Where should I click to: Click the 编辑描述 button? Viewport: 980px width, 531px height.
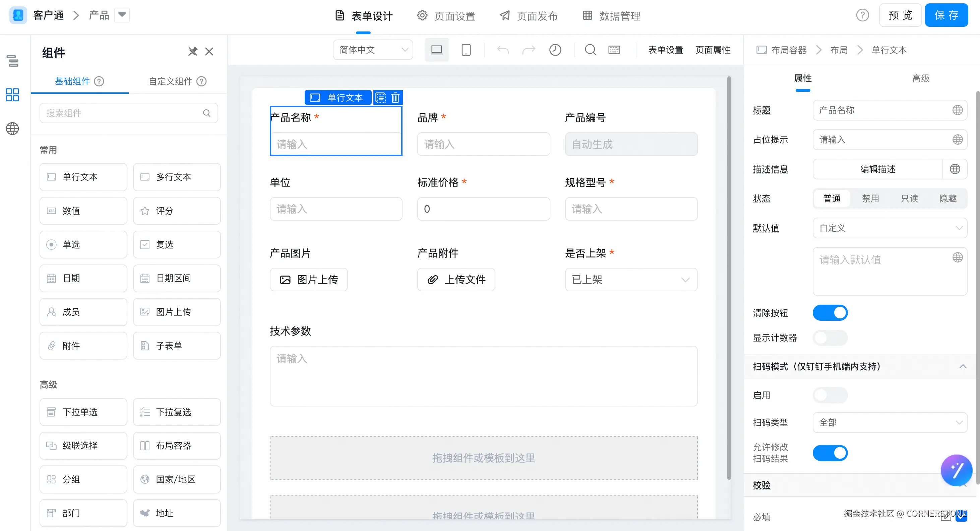pyautogui.click(x=878, y=169)
